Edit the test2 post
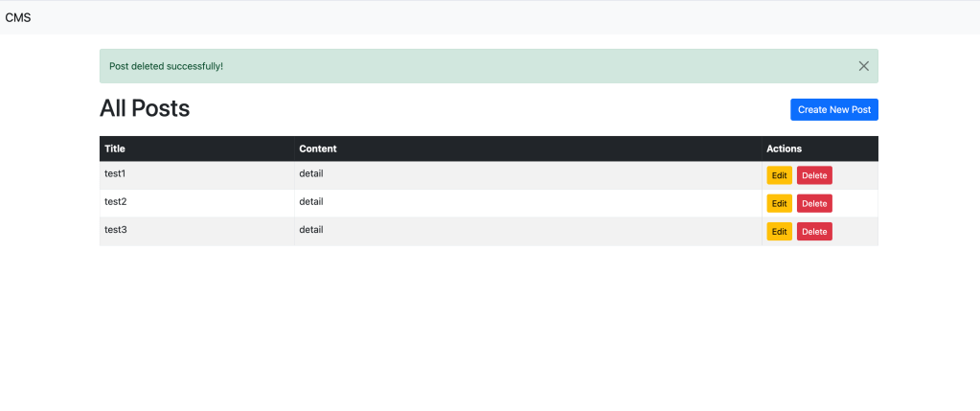 [x=779, y=203]
